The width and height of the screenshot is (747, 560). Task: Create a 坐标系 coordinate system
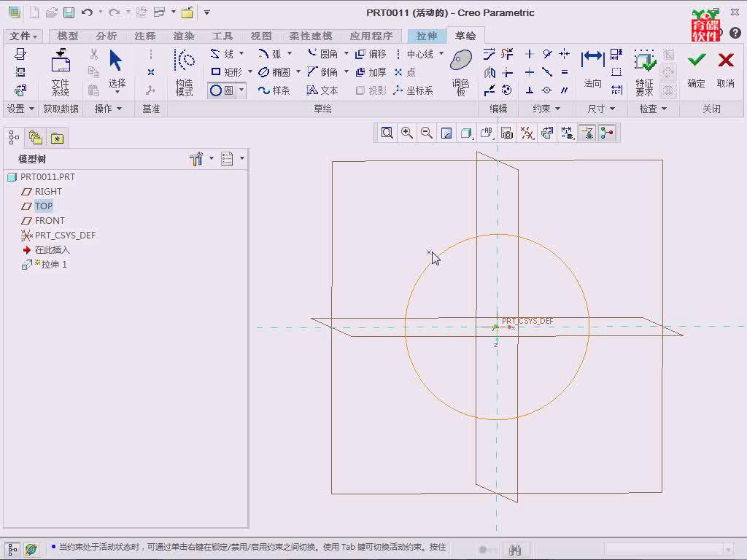click(x=413, y=90)
